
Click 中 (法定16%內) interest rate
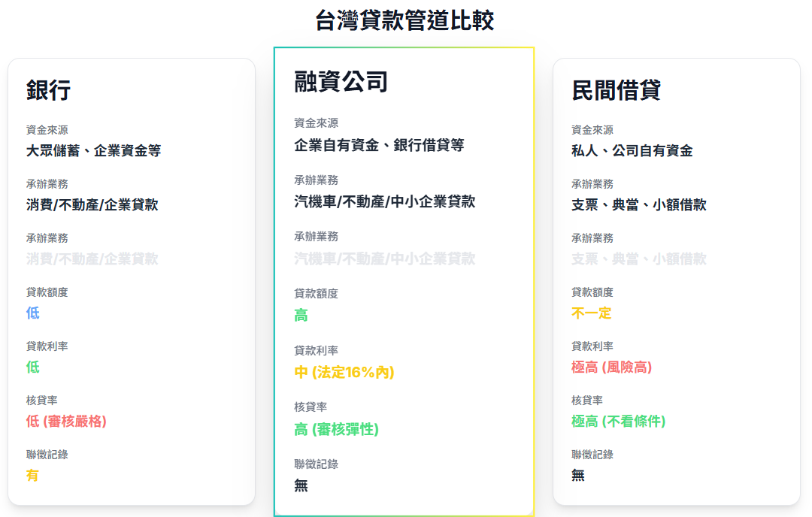coord(344,372)
